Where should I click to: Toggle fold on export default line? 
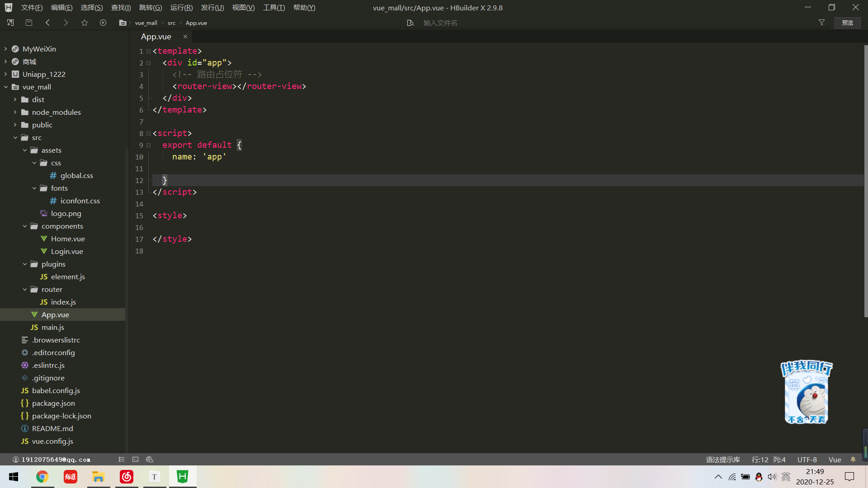coord(148,145)
